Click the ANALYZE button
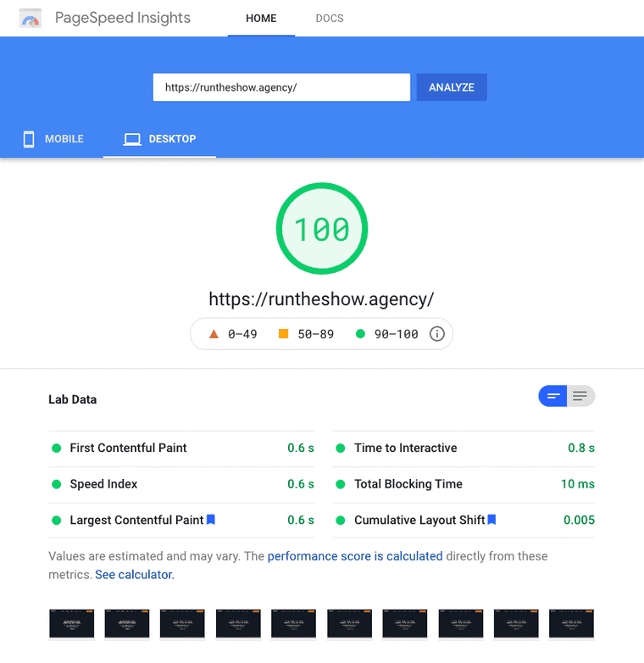 (x=452, y=87)
